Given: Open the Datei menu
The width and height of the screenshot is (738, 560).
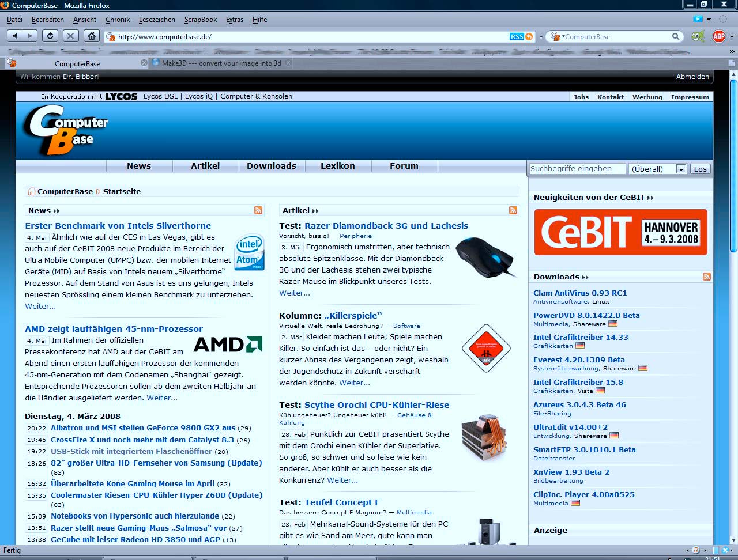Looking at the screenshot, I should tap(14, 20).
